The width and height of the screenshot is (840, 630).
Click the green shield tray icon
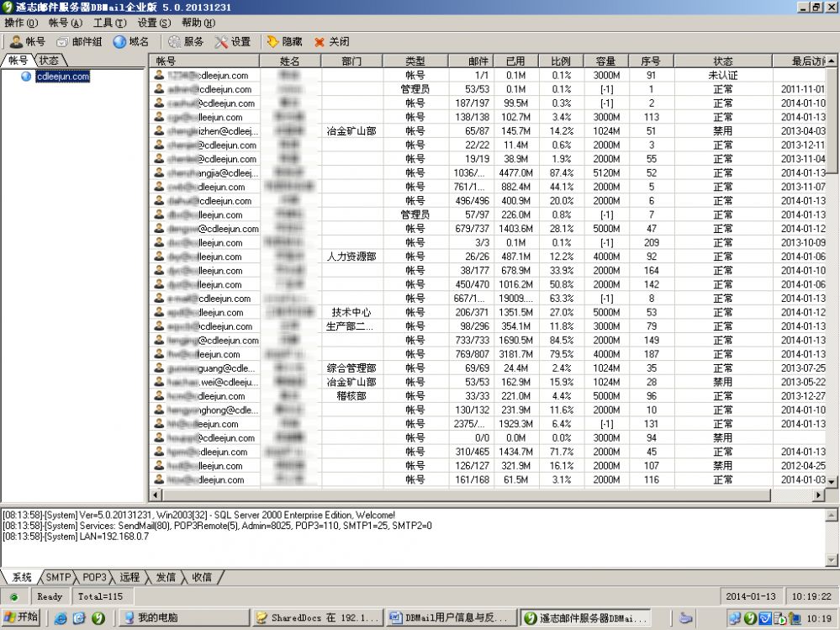click(x=751, y=618)
